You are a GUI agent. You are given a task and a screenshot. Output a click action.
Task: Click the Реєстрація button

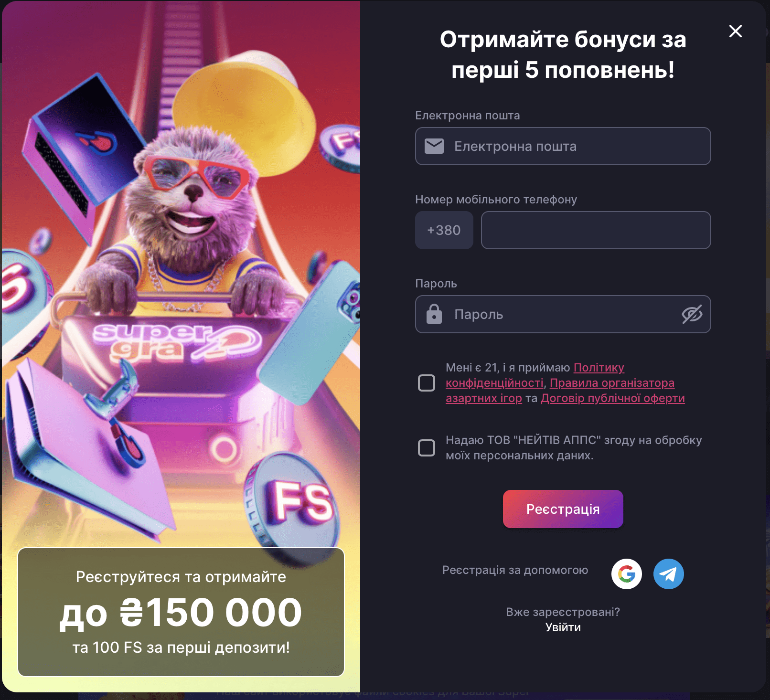pos(563,509)
